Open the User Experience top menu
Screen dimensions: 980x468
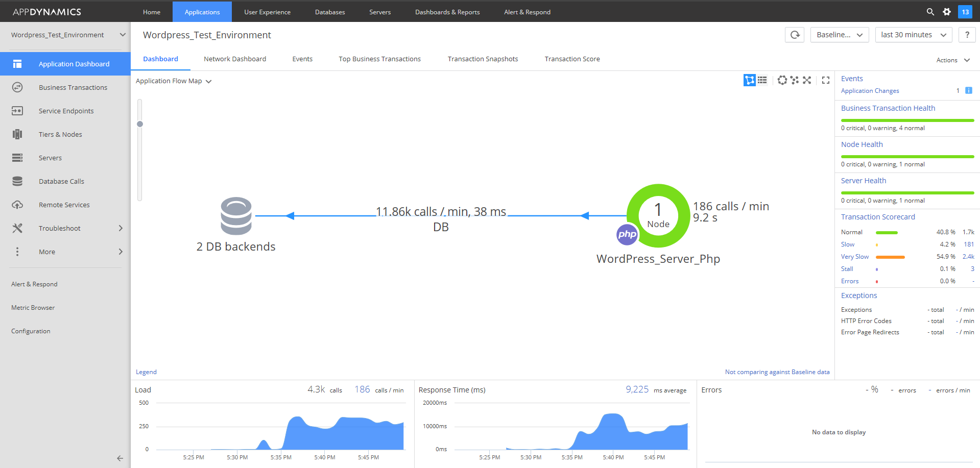point(267,12)
